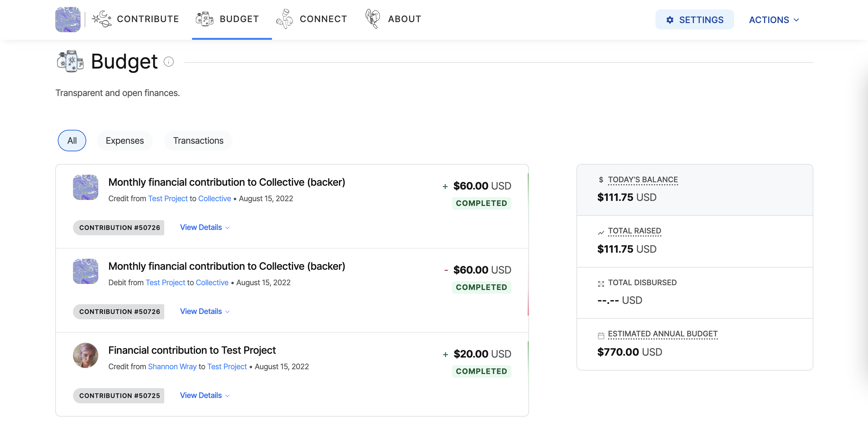
Task: Go to the About section
Action: 404,19
